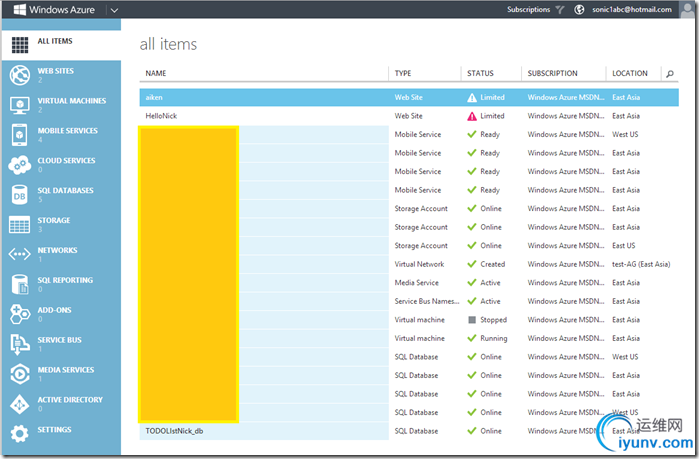Click the East US location cell
This screenshot has height=459, width=699.
pos(623,246)
